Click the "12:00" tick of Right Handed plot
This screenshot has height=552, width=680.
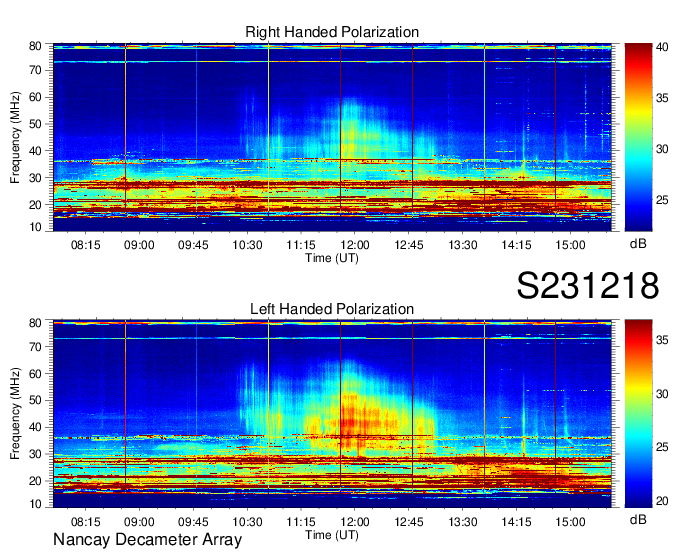point(355,245)
